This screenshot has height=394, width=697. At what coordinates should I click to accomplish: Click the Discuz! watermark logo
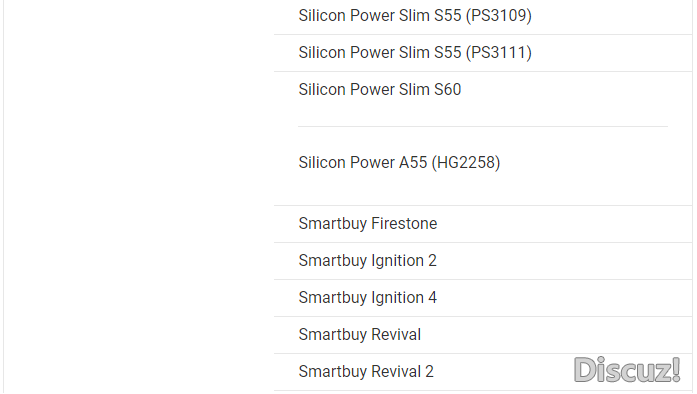point(627,370)
